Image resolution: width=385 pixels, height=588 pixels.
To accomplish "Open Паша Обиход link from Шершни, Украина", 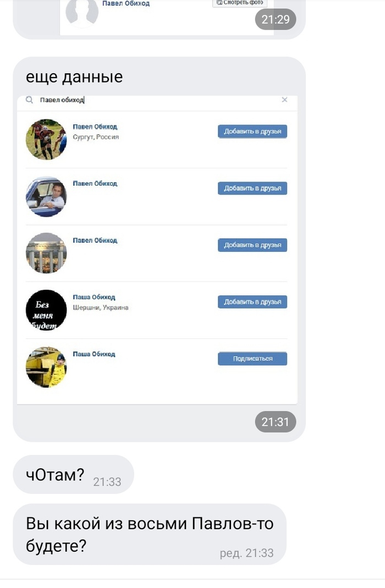I will [x=94, y=297].
